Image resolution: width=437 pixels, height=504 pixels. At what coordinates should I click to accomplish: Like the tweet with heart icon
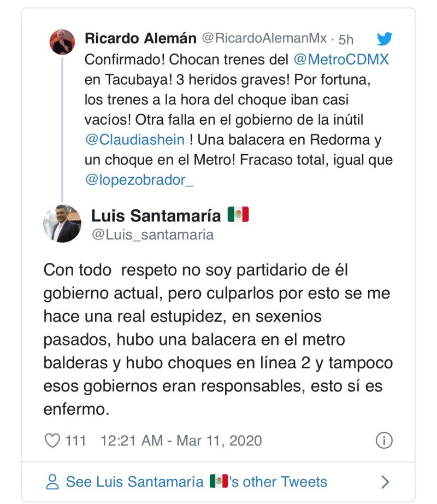coord(52,441)
